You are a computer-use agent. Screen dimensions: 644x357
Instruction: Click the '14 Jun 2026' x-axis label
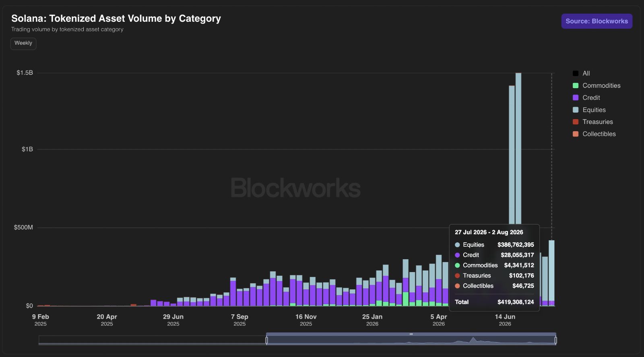click(x=505, y=320)
